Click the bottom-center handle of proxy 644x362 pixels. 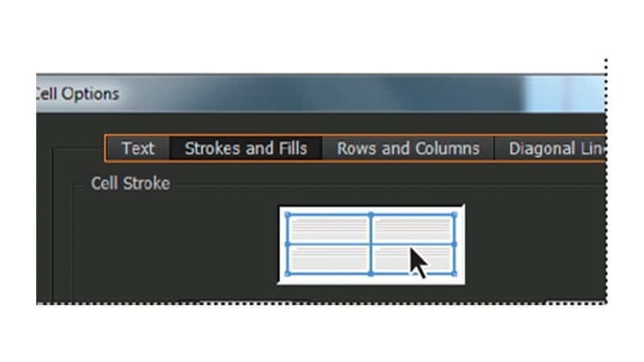pyautogui.click(x=371, y=274)
